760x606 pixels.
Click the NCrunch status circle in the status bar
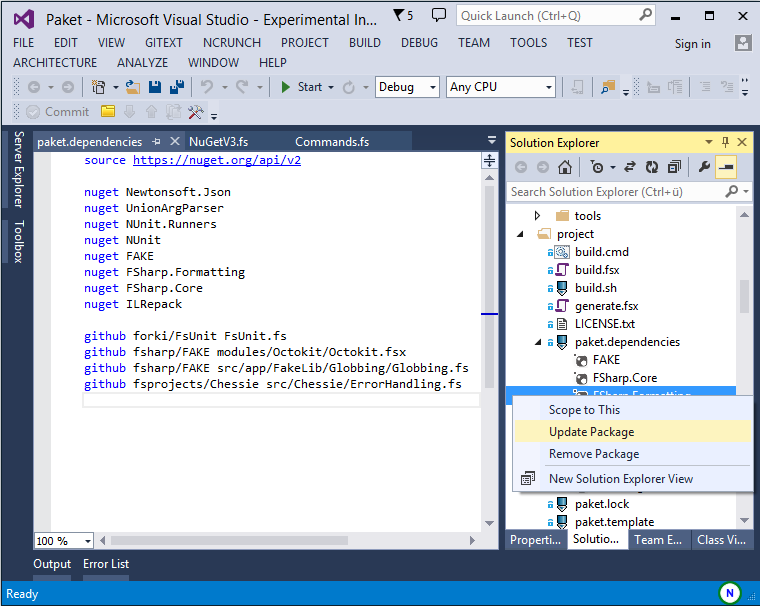click(729, 592)
